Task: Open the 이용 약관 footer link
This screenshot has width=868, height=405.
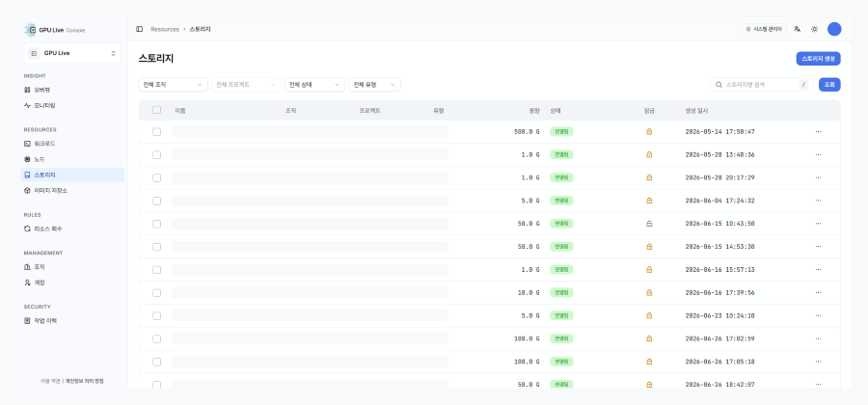Action: coord(50,381)
